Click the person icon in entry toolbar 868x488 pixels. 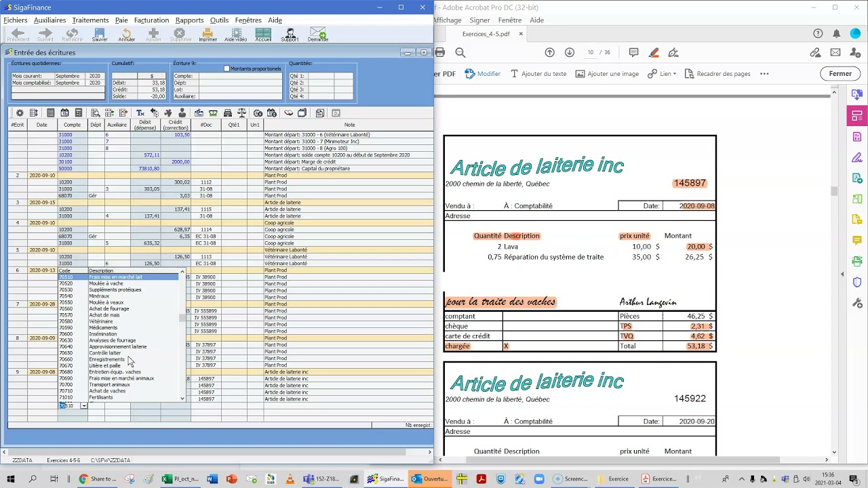(182, 113)
